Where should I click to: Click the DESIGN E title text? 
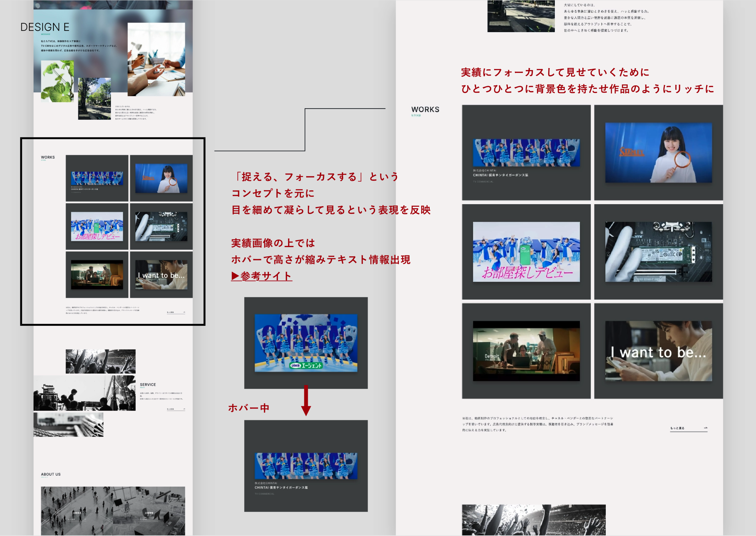coord(45,27)
